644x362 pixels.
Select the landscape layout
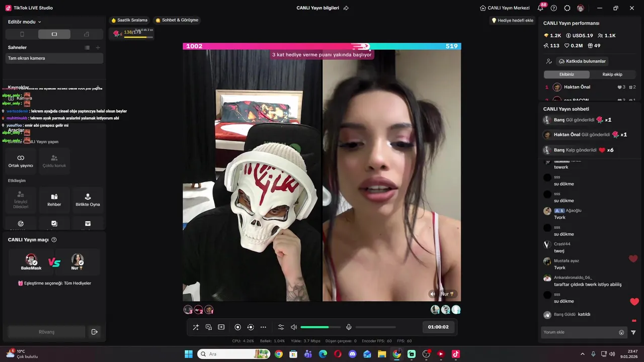click(54, 34)
